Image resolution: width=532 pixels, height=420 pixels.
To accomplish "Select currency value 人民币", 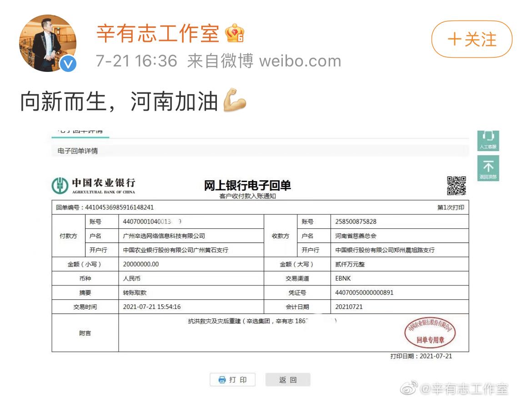I will click(132, 278).
